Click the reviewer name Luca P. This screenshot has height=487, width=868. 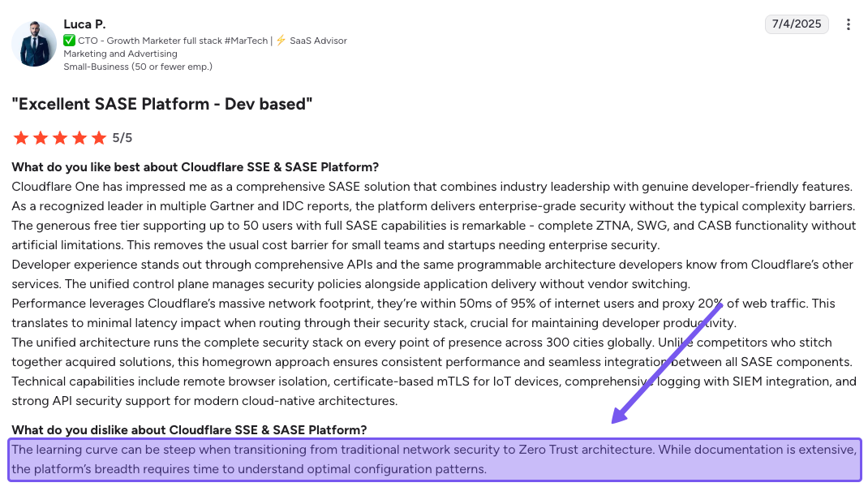(84, 24)
